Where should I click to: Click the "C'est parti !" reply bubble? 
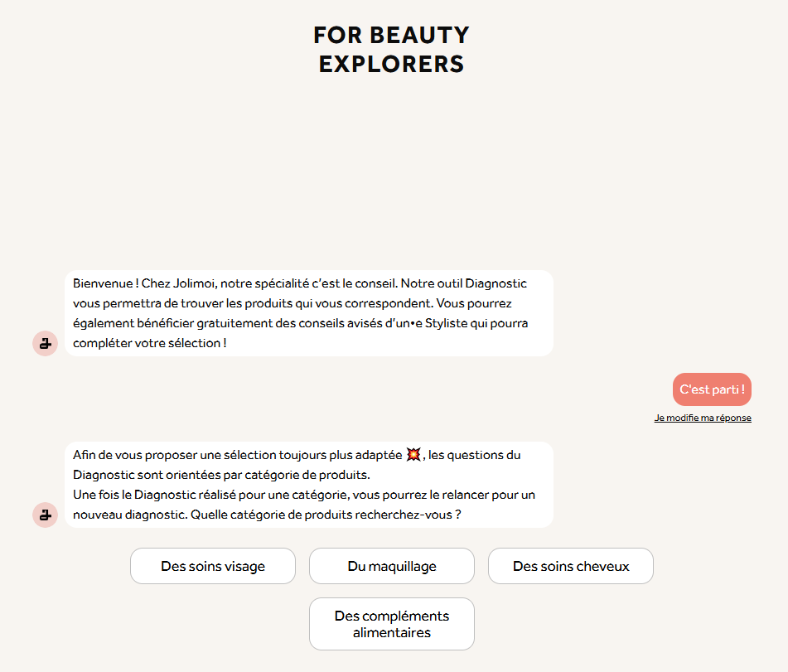[x=712, y=389]
